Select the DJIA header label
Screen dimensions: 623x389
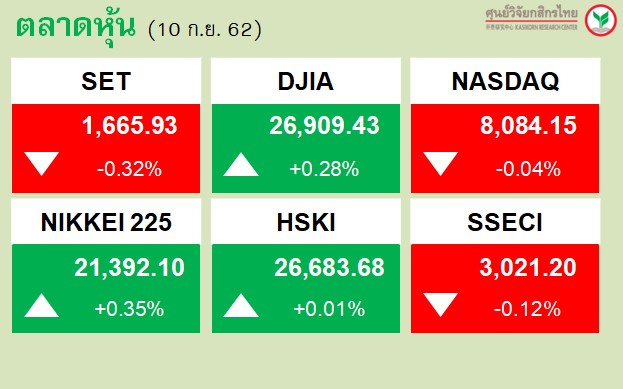pyautogui.click(x=306, y=81)
